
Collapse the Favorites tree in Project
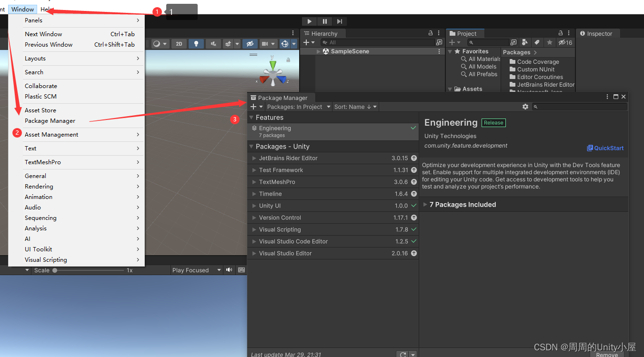click(450, 51)
